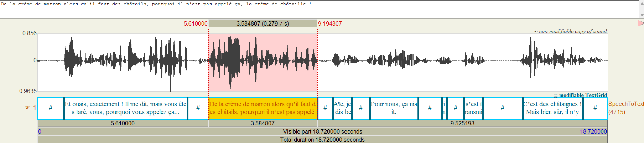Click in the transcription text field at top
The width and height of the screenshot is (644, 143).
point(300,10)
